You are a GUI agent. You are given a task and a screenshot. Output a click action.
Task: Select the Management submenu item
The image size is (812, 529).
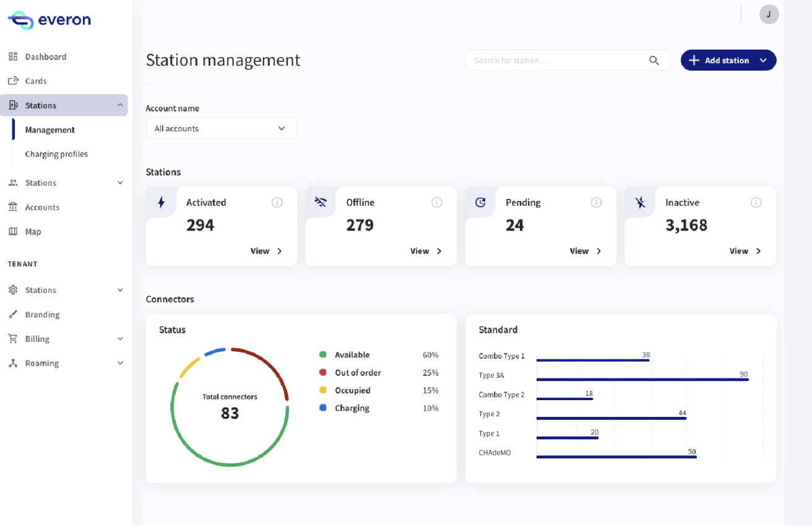[x=50, y=129]
